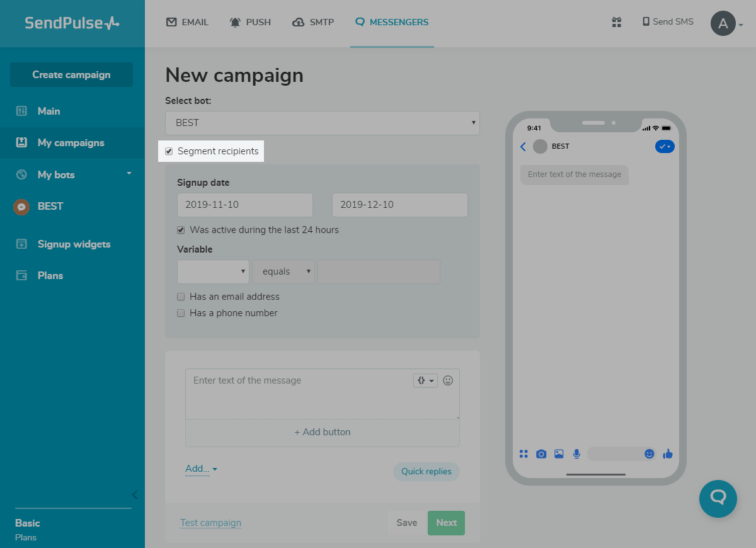
Task: Click the Variable value input field
Action: (379, 271)
